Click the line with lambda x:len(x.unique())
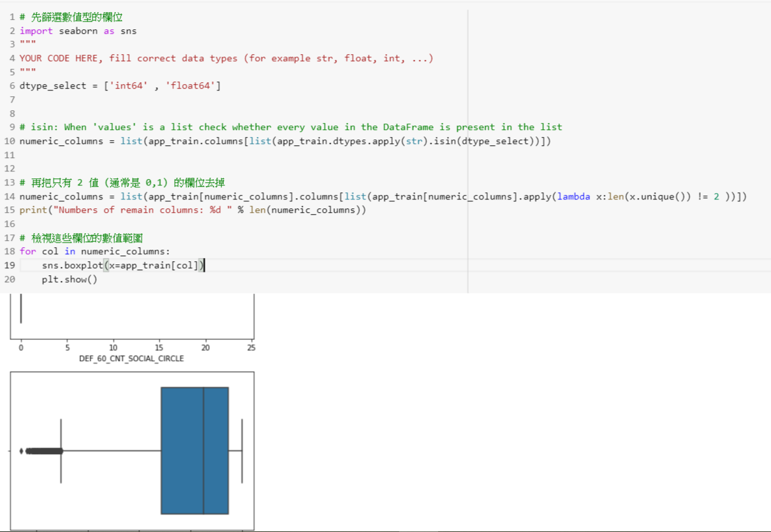 [383, 196]
